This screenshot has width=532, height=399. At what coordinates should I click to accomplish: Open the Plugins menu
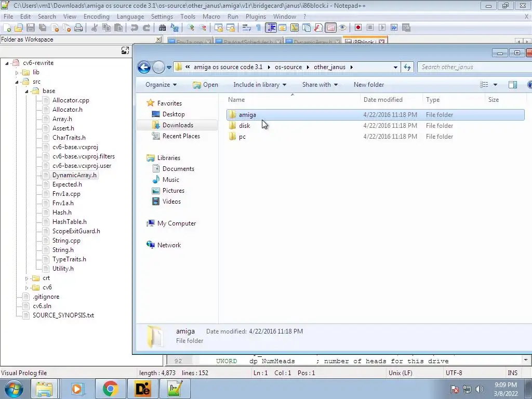pyautogui.click(x=256, y=17)
